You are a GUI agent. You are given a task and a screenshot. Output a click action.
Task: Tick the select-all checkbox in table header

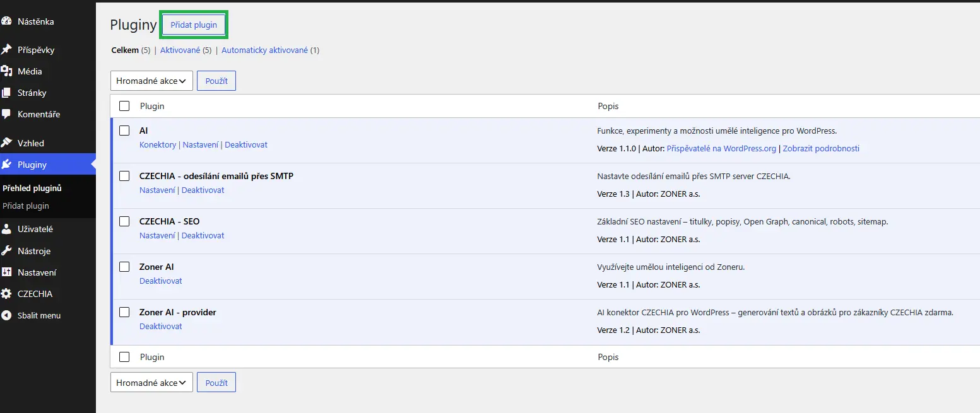pyautogui.click(x=124, y=106)
